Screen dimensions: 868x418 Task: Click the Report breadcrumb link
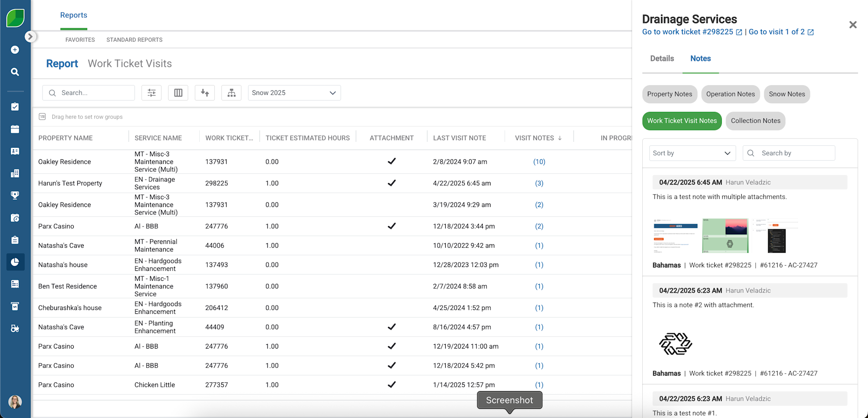(x=62, y=64)
